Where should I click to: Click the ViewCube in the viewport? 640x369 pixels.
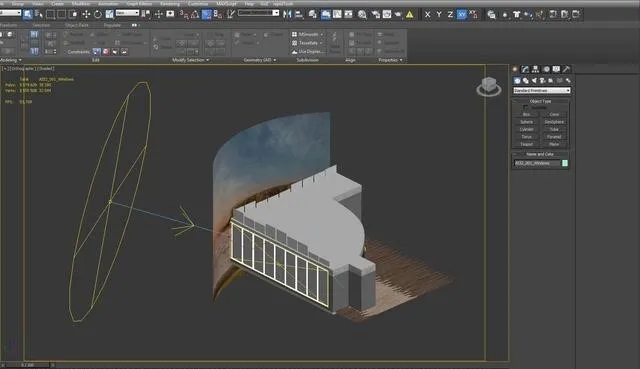[x=489, y=87]
